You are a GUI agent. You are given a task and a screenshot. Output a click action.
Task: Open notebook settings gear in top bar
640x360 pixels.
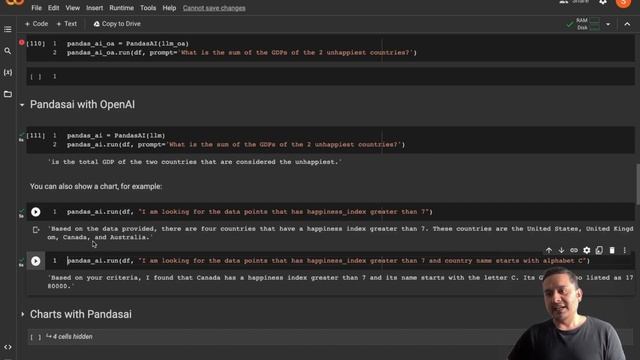(603, 2)
